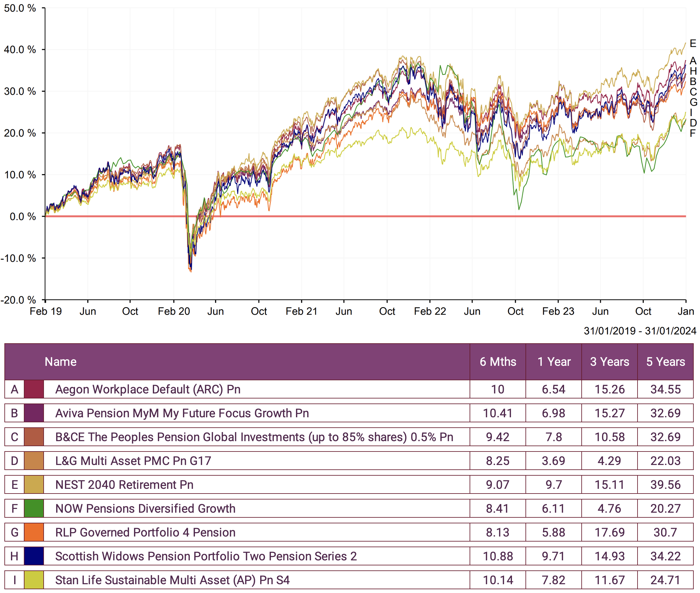This screenshot has width=700, height=593.
Task: Click the Feb 20 x-axis label
Action: 174,311
